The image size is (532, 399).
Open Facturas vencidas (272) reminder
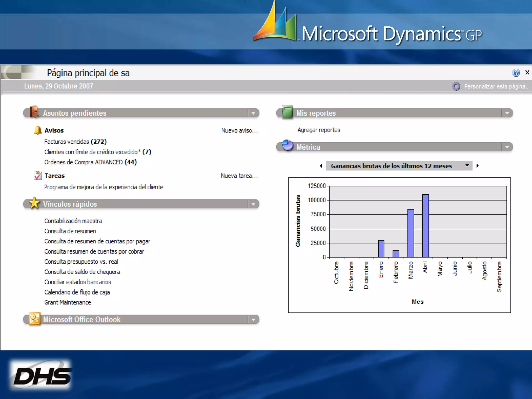(x=75, y=142)
